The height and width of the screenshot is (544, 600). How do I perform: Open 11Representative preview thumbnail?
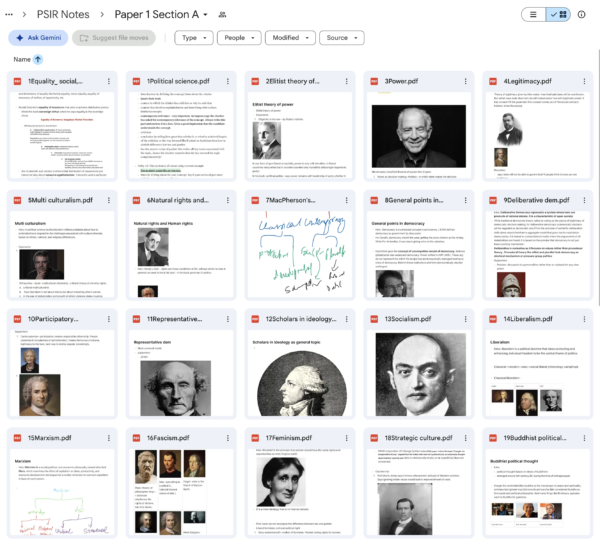coord(181,373)
